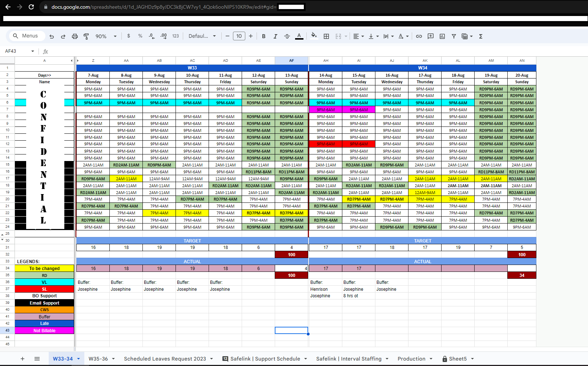Toggle Strikethrough formatting
The height and width of the screenshot is (366, 588).
[287, 36]
